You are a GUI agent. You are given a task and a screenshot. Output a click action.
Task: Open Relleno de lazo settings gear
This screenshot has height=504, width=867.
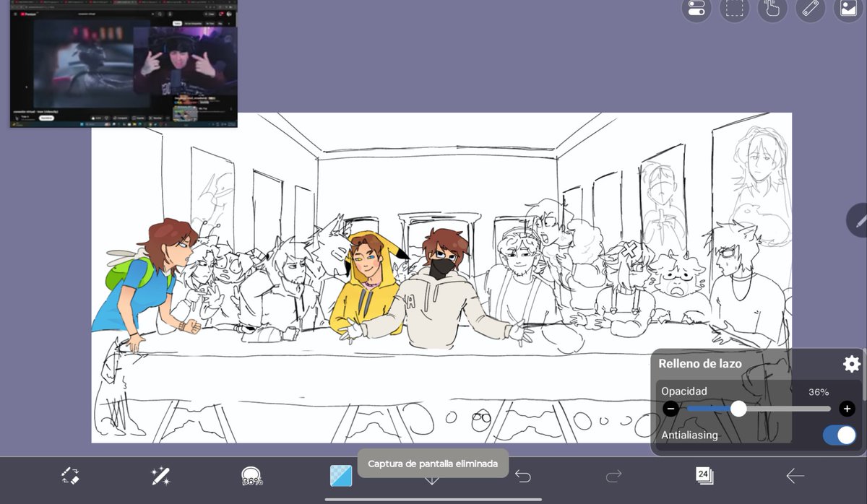(x=851, y=364)
